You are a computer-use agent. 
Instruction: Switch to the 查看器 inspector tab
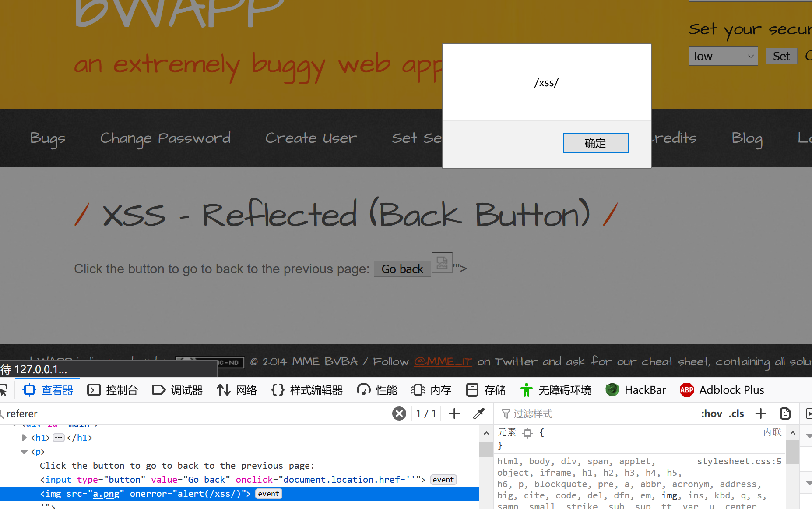[x=49, y=390]
